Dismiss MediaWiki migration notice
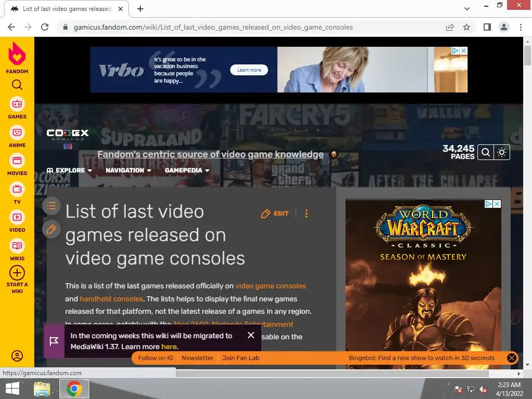This screenshot has height=399, width=532. (x=251, y=335)
